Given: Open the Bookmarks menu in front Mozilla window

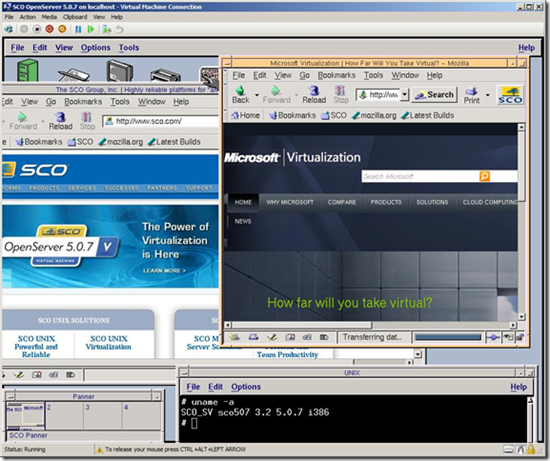Looking at the screenshot, I should [336, 75].
